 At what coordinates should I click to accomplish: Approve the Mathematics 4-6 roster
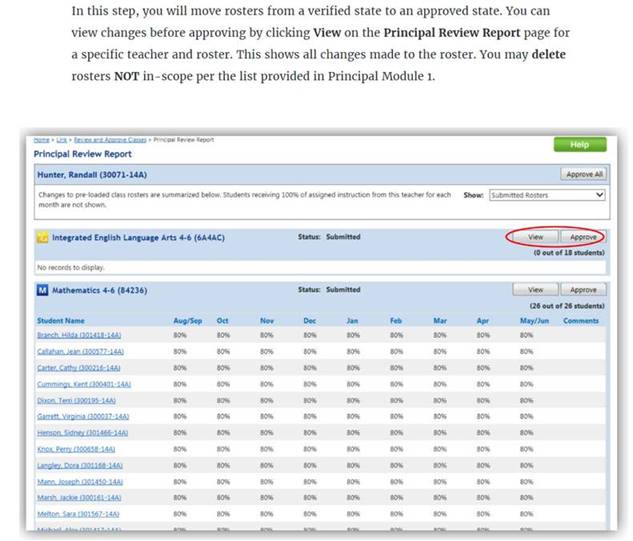click(x=581, y=290)
